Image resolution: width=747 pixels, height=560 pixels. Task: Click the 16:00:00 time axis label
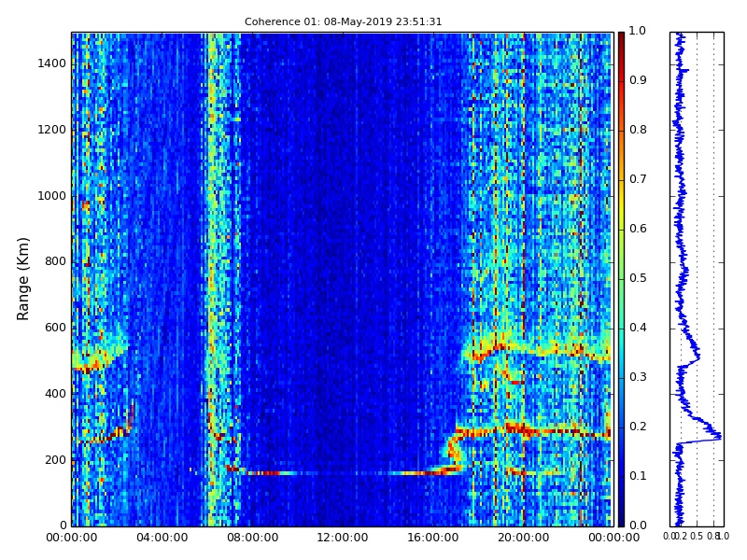tap(433, 539)
